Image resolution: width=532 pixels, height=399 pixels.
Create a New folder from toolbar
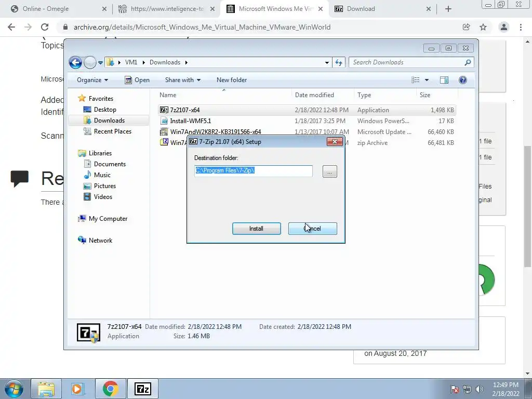pyautogui.click(x=232, y=80)
